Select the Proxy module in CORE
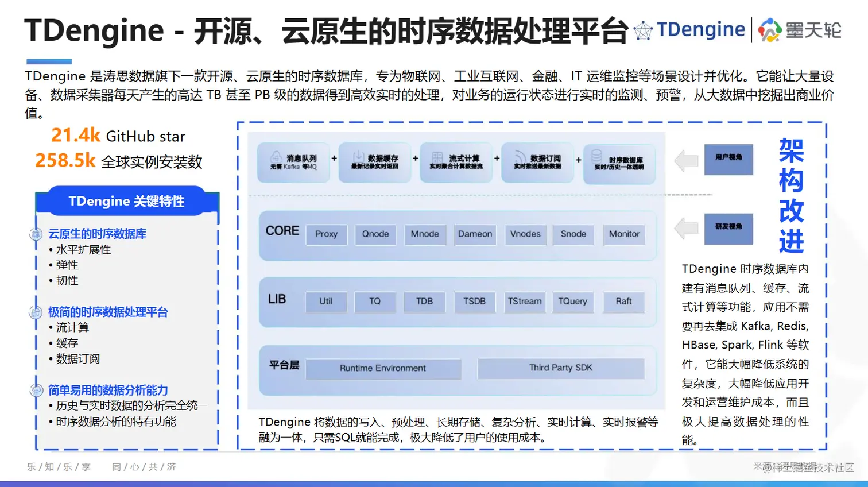Viewport: 868px width, 487px height. (x=327, y=234)
